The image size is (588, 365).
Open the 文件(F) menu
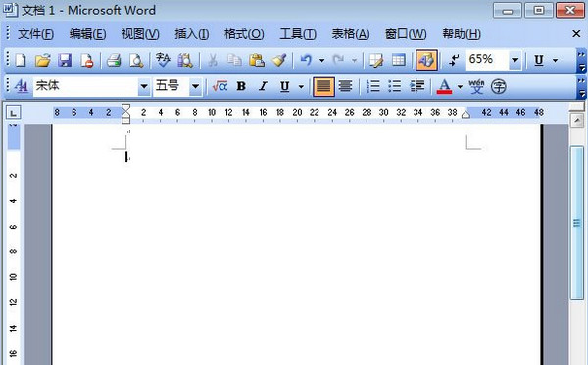coord(35,34)
